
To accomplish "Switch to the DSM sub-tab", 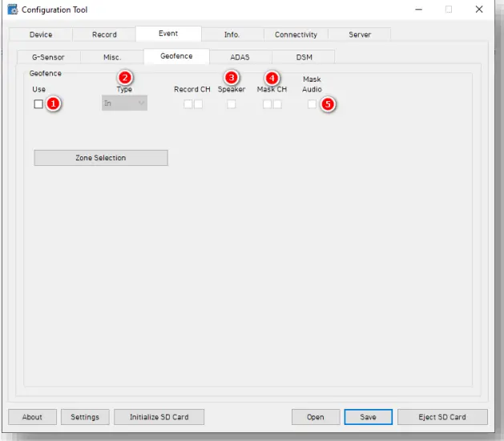I will 304,57.
